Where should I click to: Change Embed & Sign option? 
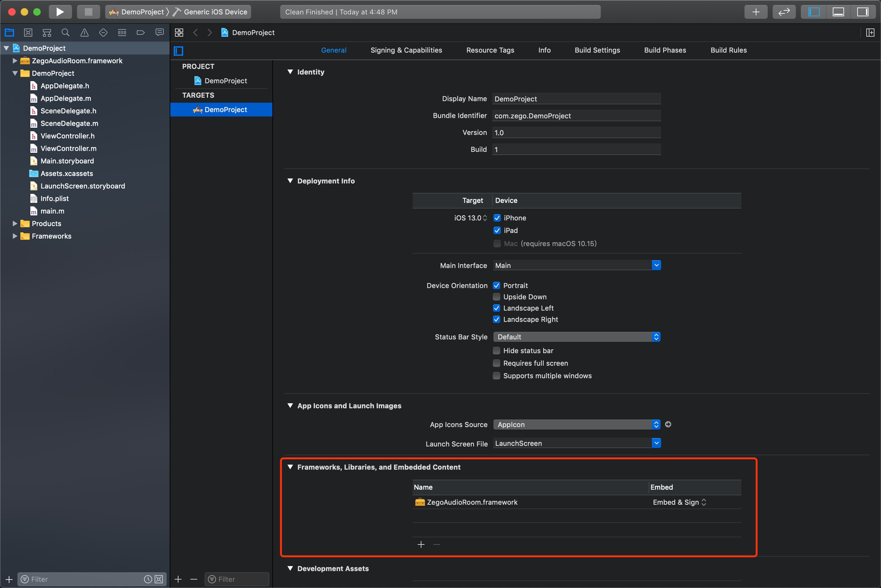pyautogui.click(x=679, y=502)
